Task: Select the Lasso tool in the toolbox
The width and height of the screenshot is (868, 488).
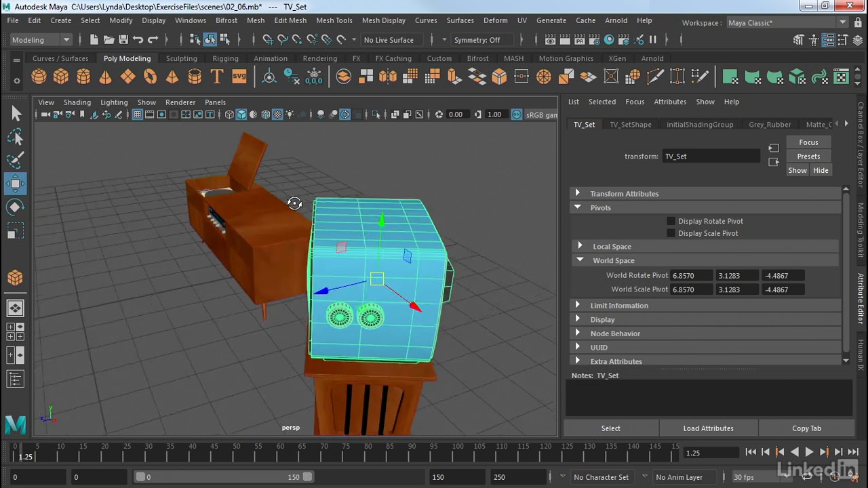Action: click(15, 138)
